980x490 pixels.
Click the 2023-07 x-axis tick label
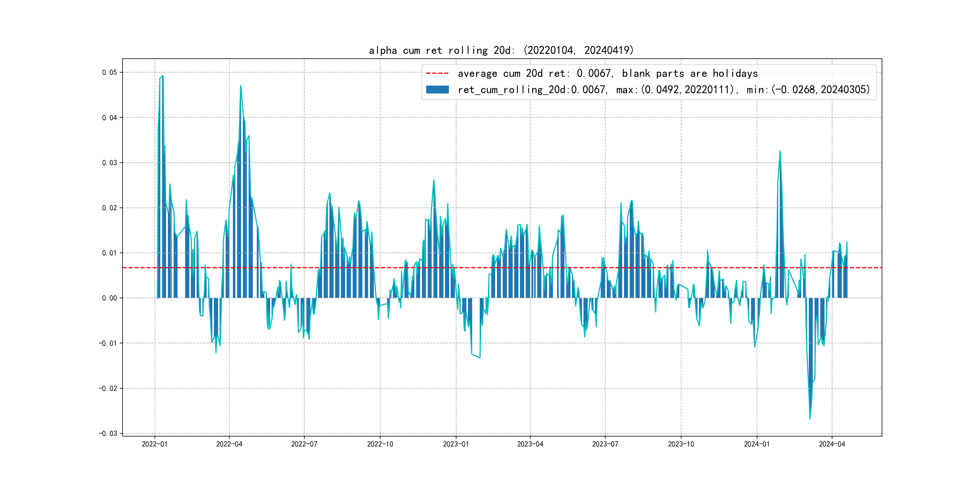click(605, 444)
